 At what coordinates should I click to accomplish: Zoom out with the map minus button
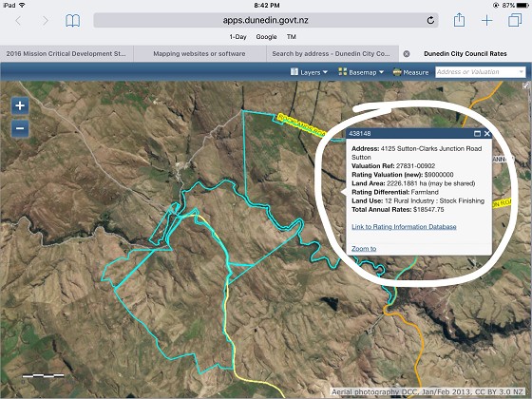(20, 128)
